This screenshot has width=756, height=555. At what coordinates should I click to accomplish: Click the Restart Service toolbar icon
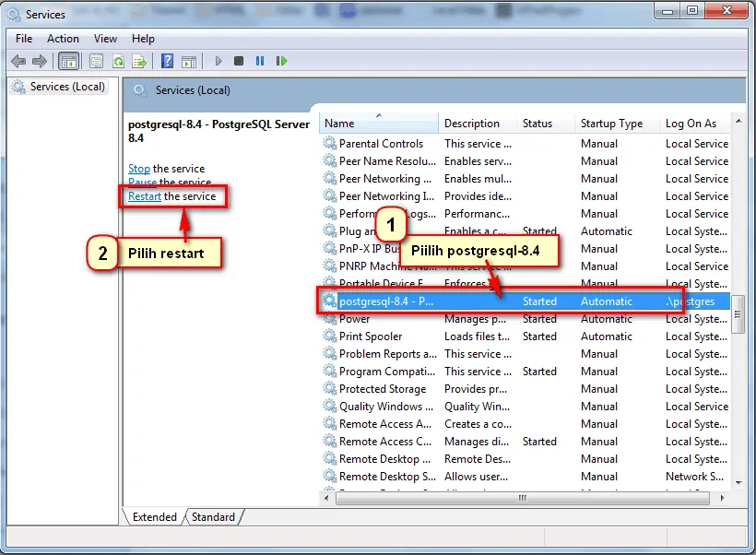click(x=281, y=61)
